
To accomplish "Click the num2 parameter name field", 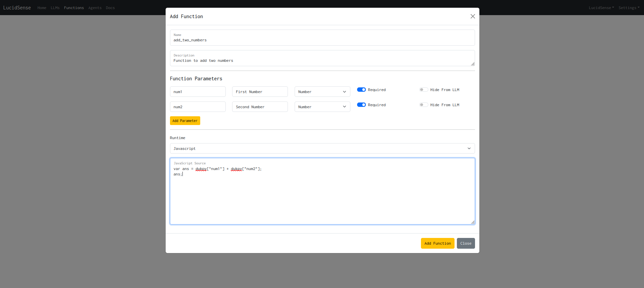I will (x=198, y=107).
